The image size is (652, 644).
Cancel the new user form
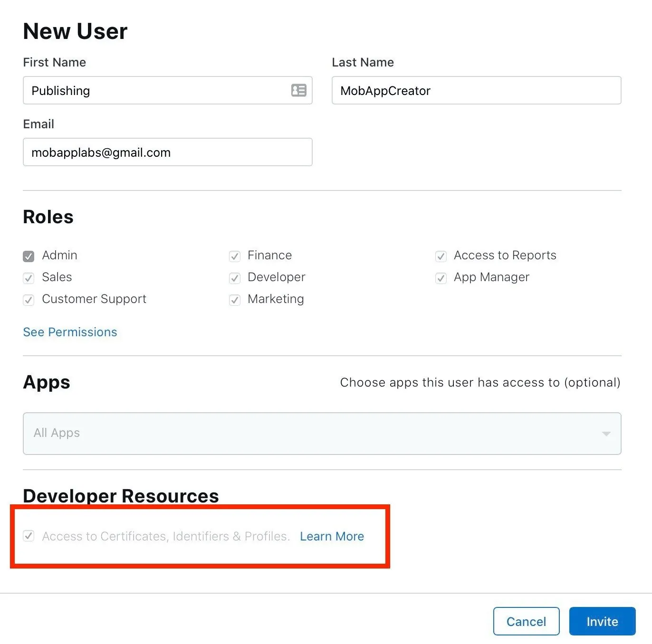526,621
